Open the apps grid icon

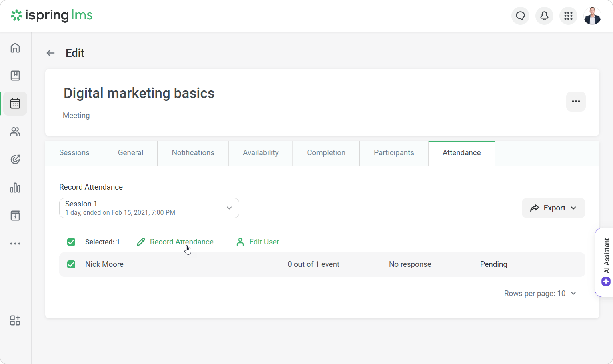(x=568, y=16)
